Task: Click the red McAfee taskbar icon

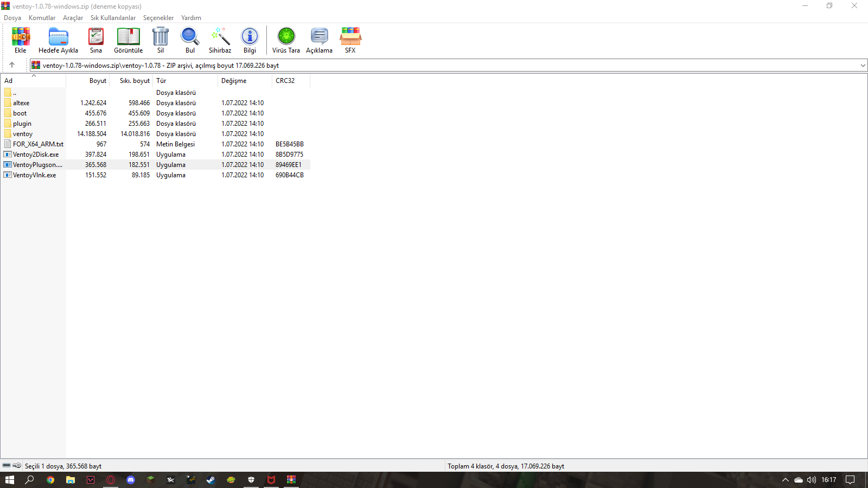Action: (271, 480)
